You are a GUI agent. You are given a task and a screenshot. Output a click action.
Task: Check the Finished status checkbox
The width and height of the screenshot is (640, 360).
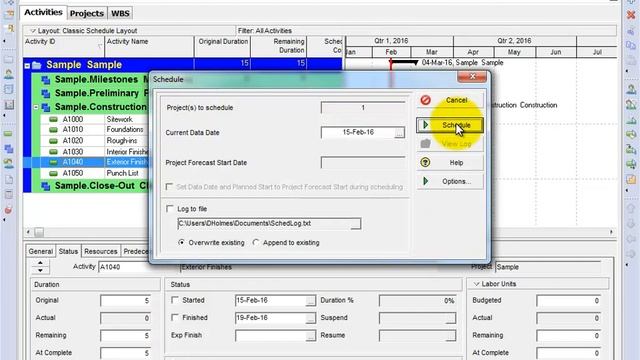(x=175, y=317)
